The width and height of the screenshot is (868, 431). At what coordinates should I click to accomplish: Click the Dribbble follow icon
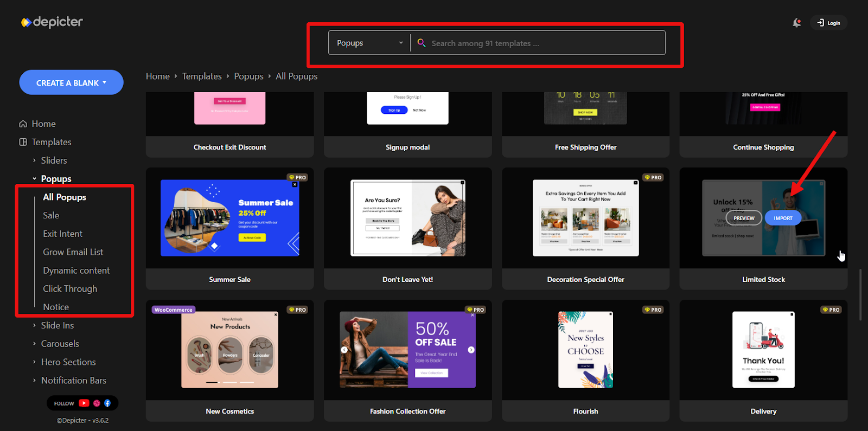pyautogui.click(x=97, y=403)
